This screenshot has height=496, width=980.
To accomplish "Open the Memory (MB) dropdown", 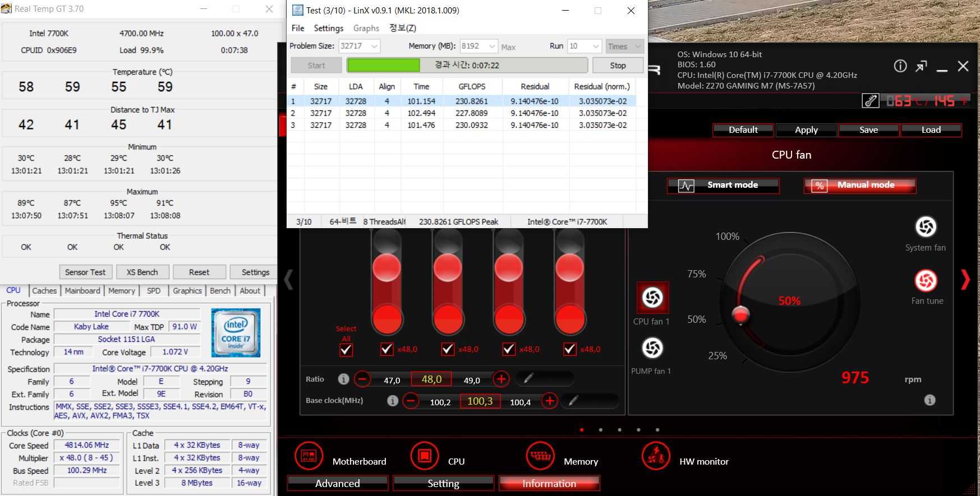I will pos(492,47).
